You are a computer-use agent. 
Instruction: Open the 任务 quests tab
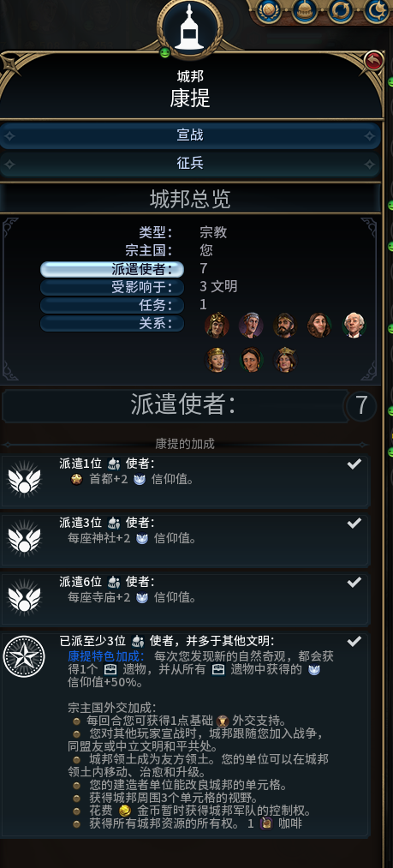112,305
